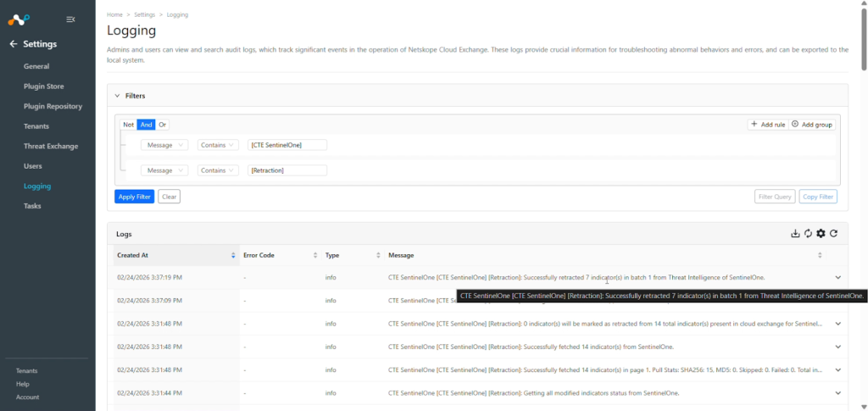This screenshot has width=868, height=411.
Task: Sort by Created At column arrows
Action: pyautogui.click(x=233, y=256)
